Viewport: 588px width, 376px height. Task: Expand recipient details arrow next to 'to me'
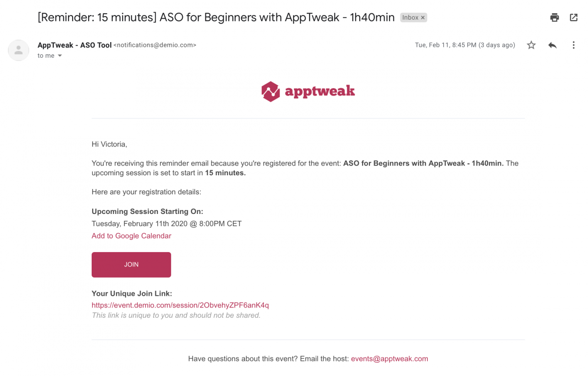pos(60,56)
